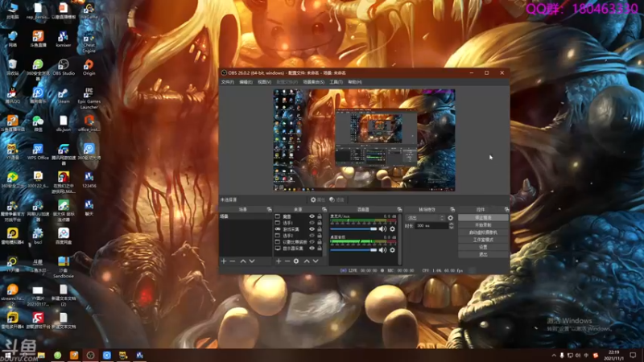Toggle lock on the 游戏采集 source
This screenshot has width=644, height=362.
click(x=319, y=229)
